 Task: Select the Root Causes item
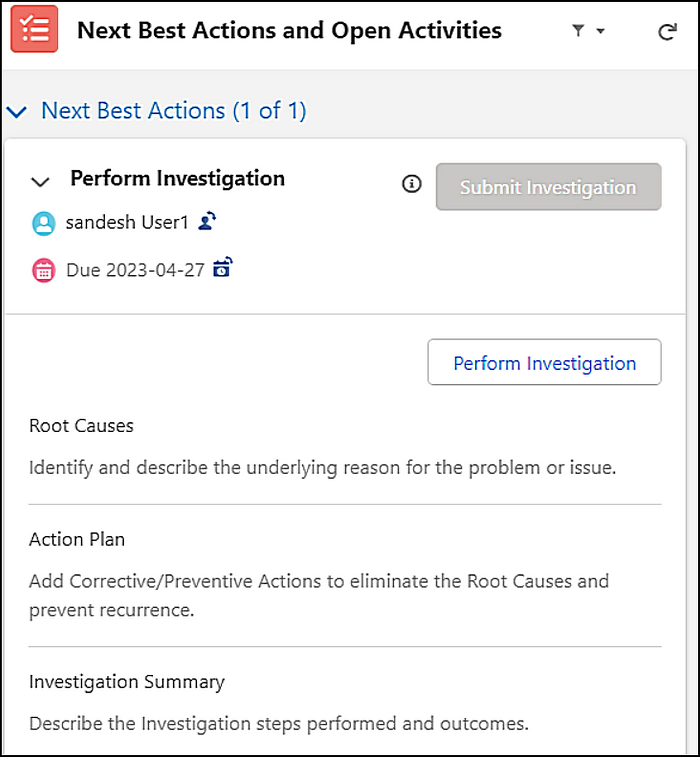81,426
